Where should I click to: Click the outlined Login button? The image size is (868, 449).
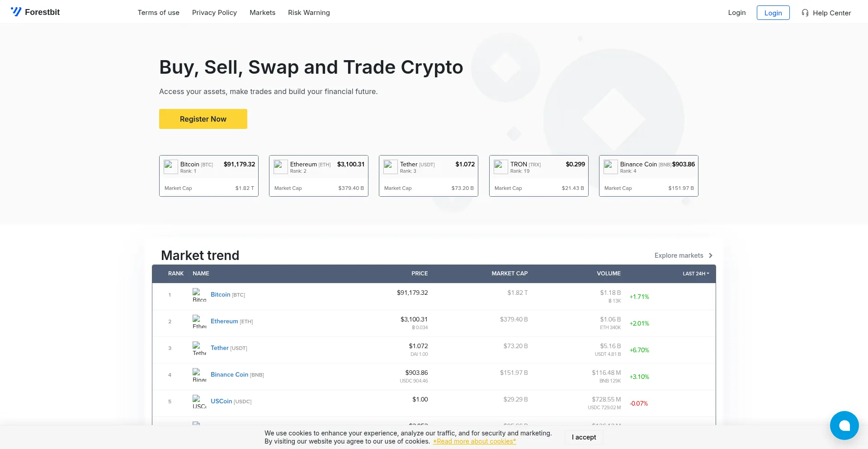point(773,13)
